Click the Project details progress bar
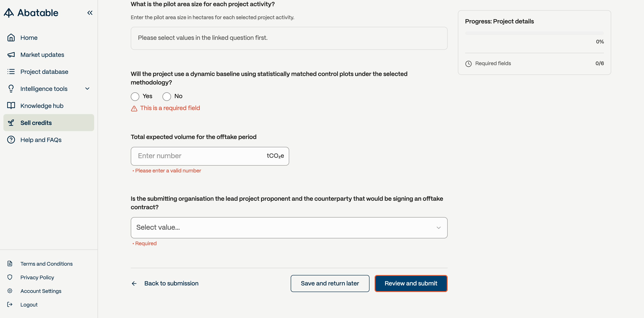 click(534, 33)
